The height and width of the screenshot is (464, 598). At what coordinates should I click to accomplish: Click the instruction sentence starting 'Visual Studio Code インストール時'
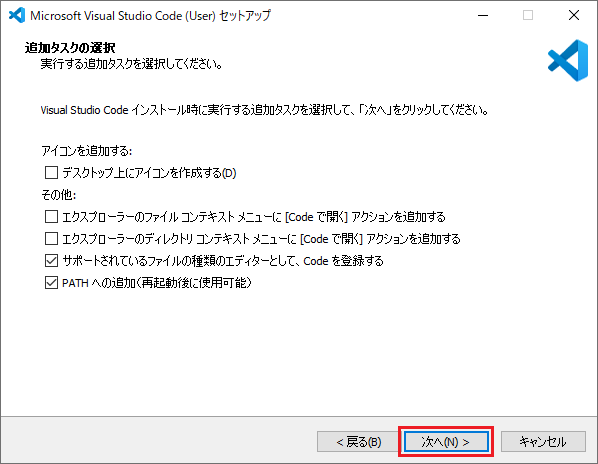point(265,110)
